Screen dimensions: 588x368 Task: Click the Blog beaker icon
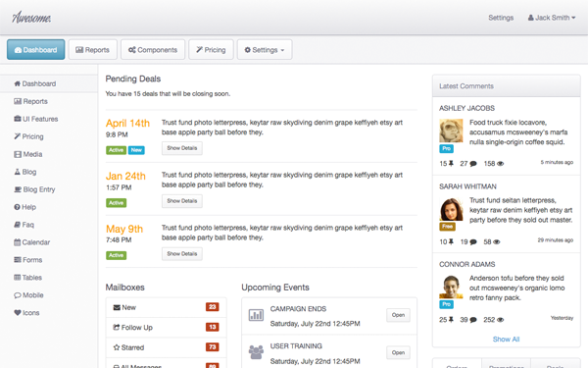click(18, 172)
